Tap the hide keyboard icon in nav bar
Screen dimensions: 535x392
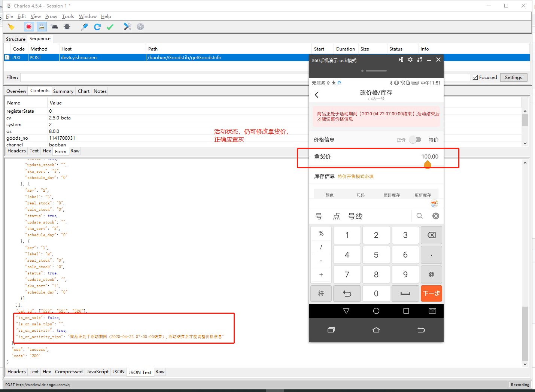click(x=432, y=311)
